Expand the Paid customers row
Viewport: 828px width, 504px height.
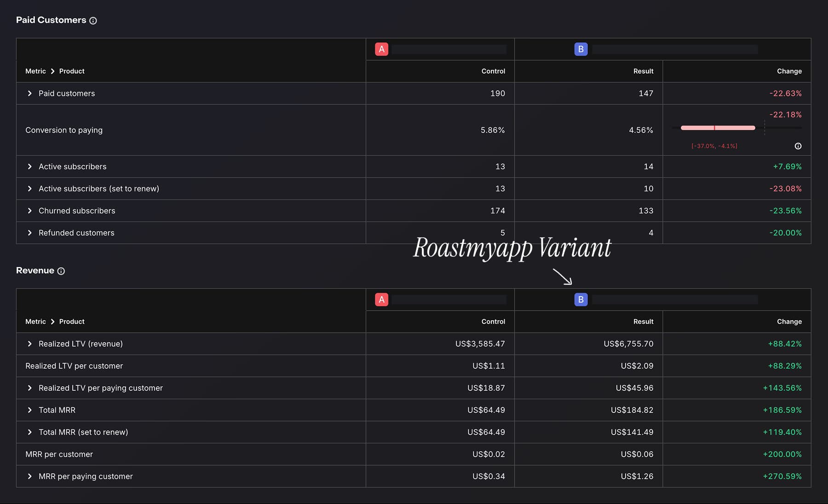pyautogui.click(x=30, y=93)
